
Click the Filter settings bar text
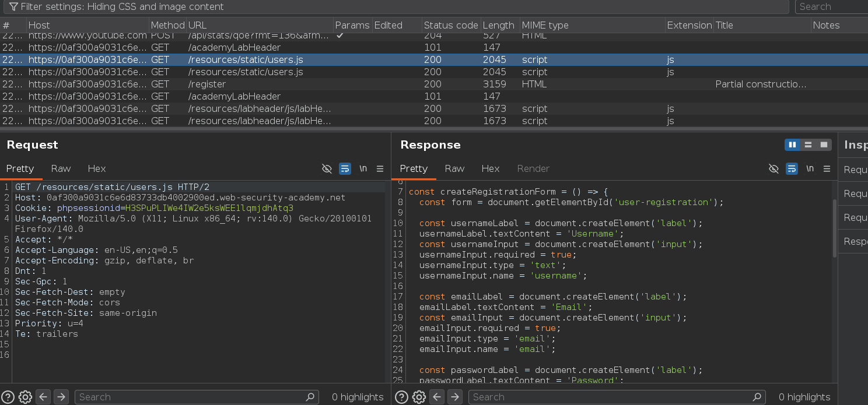pyautogui.click(x=122, y=7)
